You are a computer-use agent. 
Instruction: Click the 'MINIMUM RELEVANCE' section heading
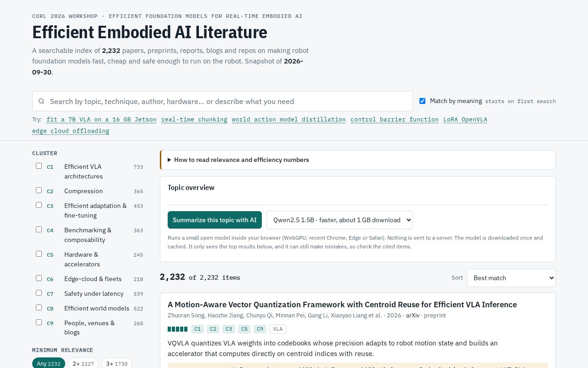pos(62,350)
